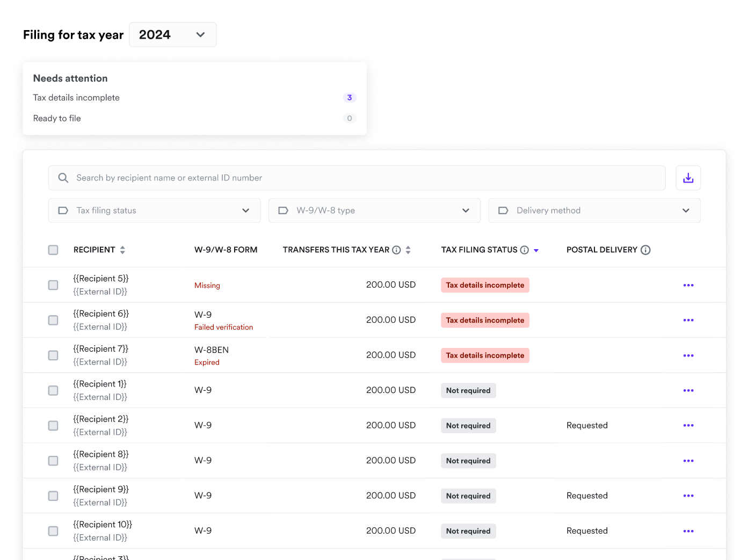The image size is (748, 560).
Task: Expand the Tax filing status filter
Action: (x=154, y=210)
